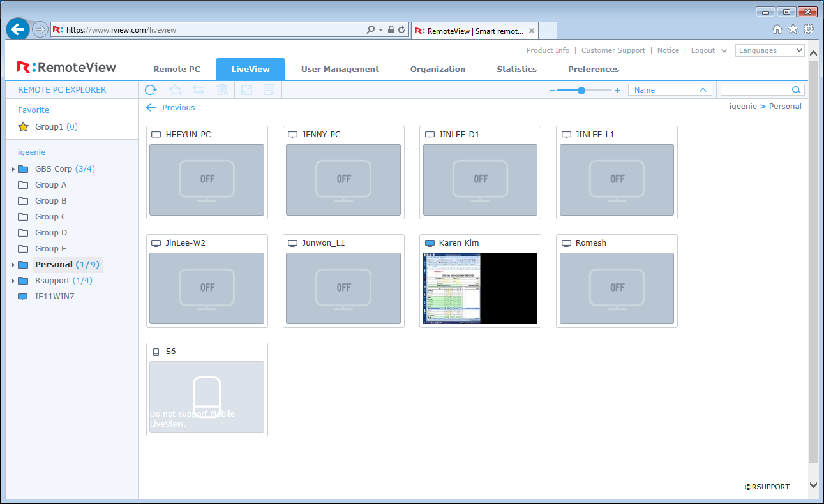
Task: Click the page vertical scrollbar
Action: pyautogui.click(x=813, y=262)
